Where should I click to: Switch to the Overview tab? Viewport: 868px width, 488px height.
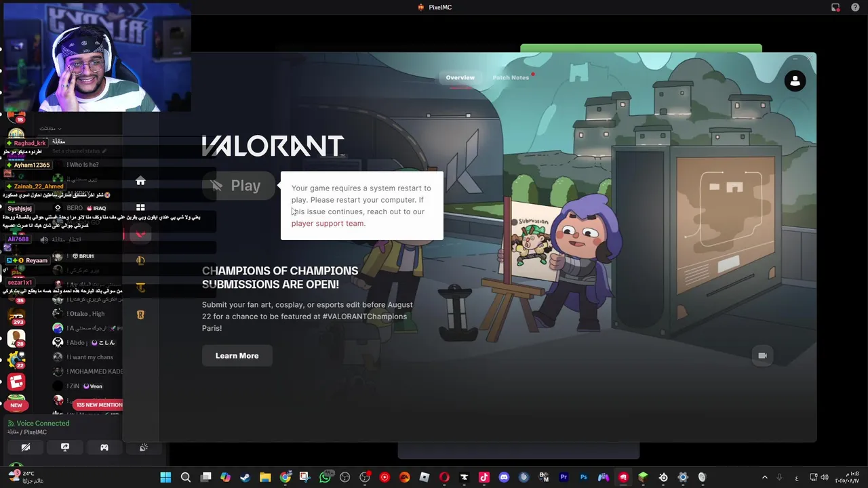[x=460, y=77]
